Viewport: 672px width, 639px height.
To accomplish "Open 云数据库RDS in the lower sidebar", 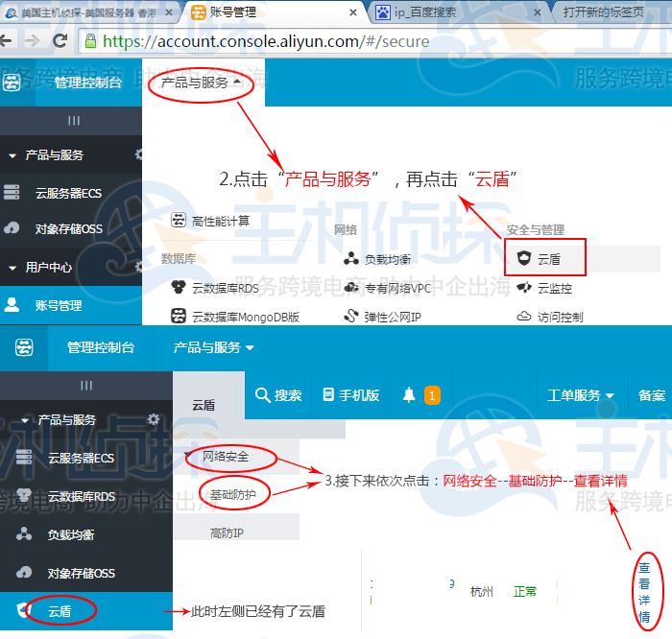I will point(81,496).
